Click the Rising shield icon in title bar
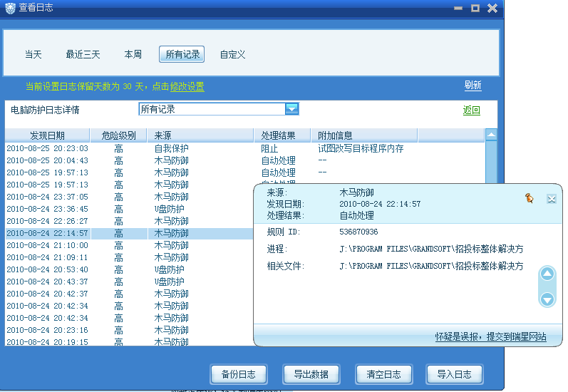 9,8
